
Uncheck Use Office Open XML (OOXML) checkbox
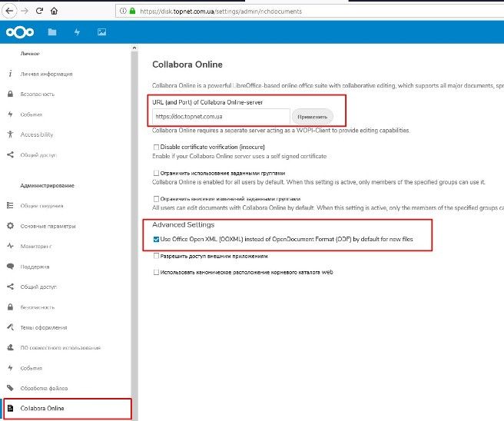point(156,239)
